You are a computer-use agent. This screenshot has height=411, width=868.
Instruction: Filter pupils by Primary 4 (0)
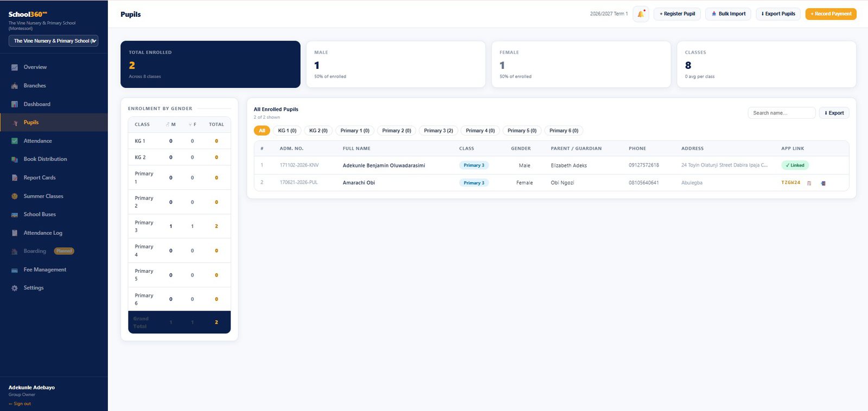point(480,131)
